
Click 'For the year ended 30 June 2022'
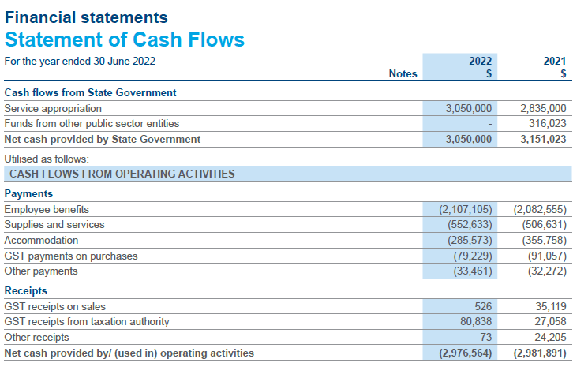pos(80,61)
